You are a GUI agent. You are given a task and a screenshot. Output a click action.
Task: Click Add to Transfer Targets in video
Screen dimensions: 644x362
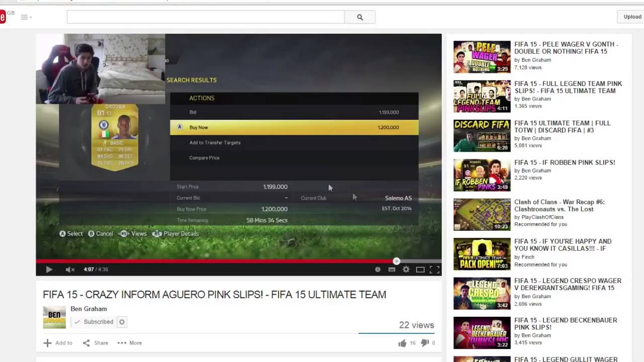(x=215, y=142)
